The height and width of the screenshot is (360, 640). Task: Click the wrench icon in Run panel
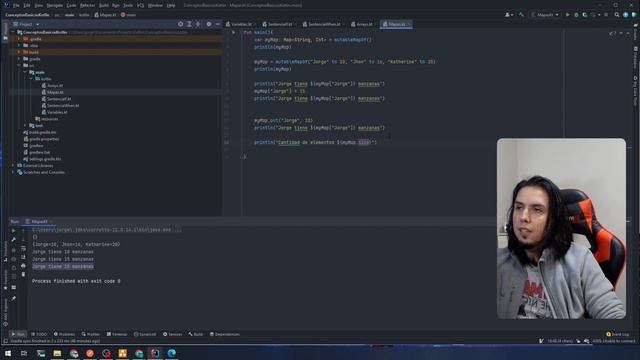(13, 240)
